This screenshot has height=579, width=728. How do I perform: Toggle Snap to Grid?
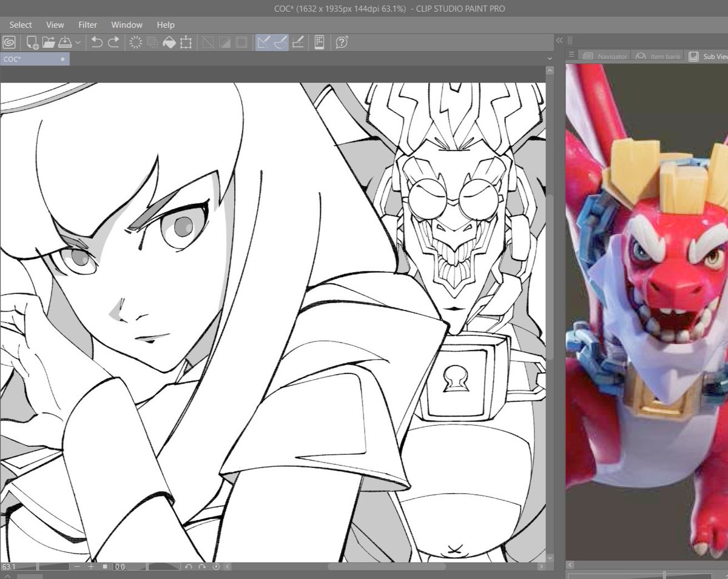297,42
